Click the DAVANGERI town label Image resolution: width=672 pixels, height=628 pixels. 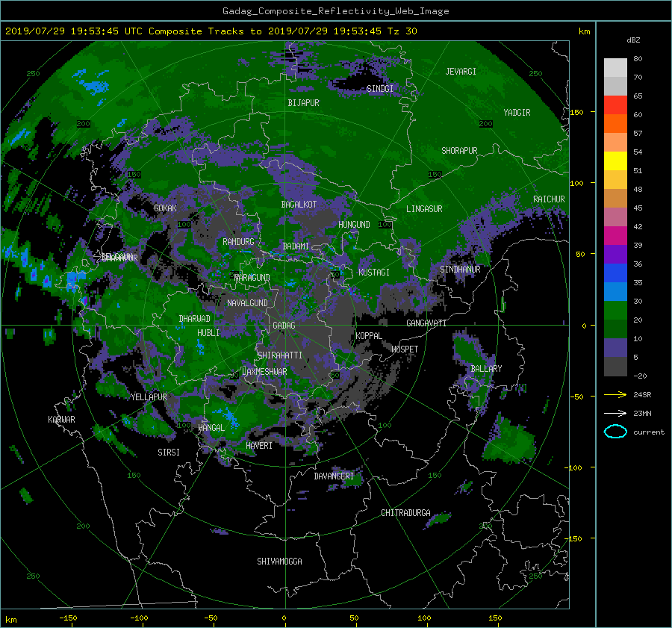coord(334,476)
